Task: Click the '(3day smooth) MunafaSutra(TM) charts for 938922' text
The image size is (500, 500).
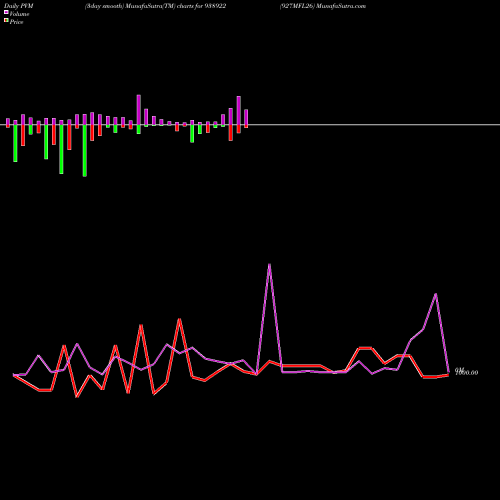Action: [155, 6]
